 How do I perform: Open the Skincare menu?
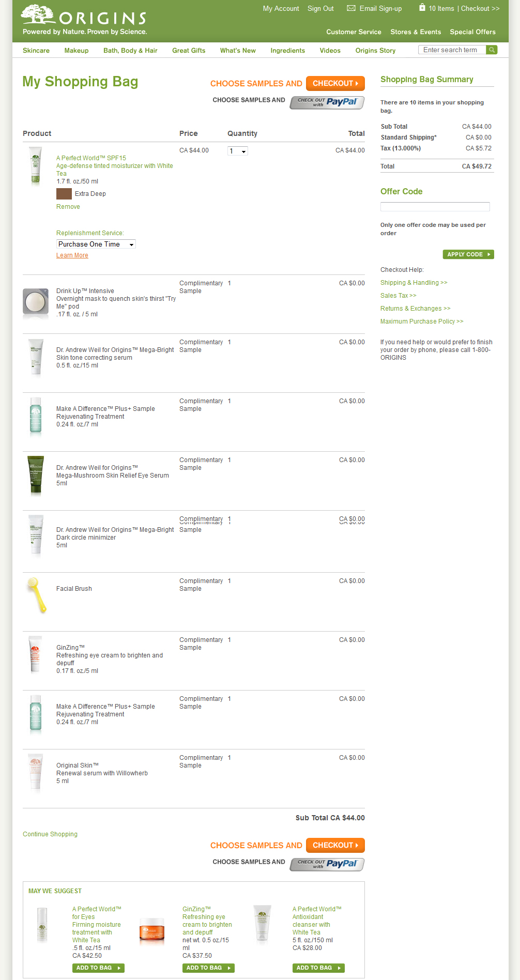click(x=36, y=51)
